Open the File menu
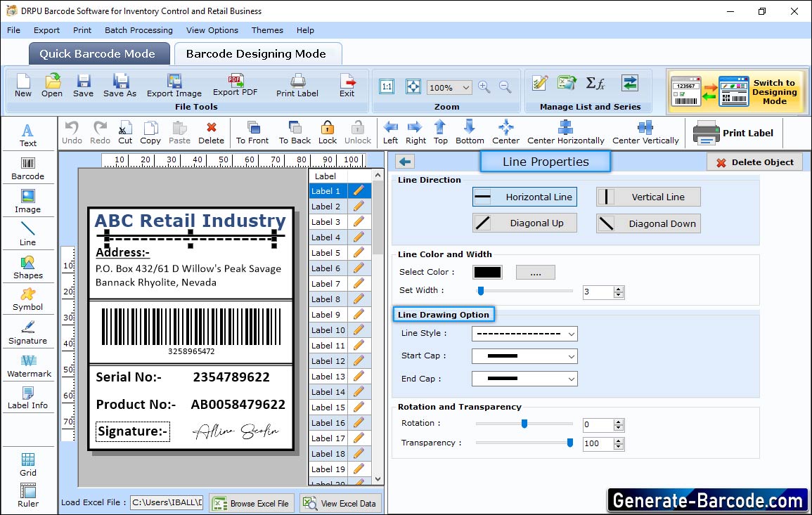812x515 pixels. pos(13,30)
